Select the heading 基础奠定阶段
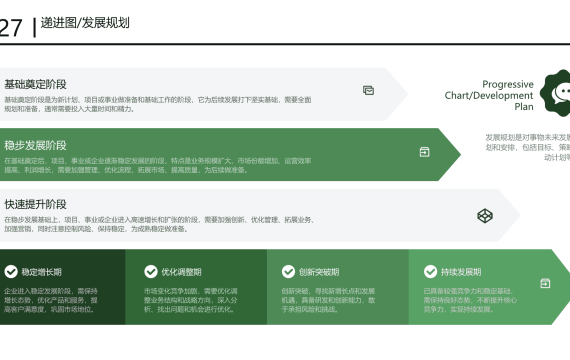 [x=35, y=84]
